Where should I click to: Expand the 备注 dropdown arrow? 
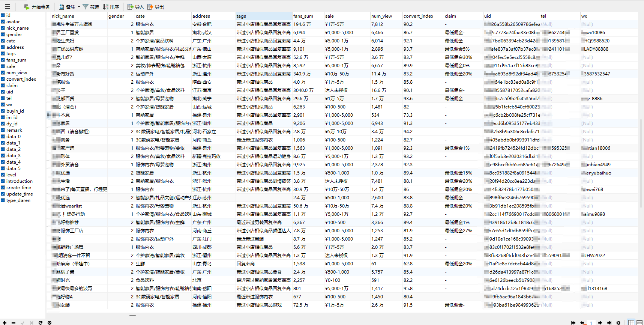pos(79,7)
